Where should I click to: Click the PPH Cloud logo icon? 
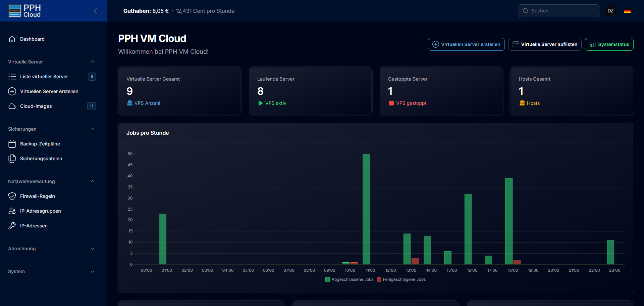pyautogui.click(x=14, y=10)
